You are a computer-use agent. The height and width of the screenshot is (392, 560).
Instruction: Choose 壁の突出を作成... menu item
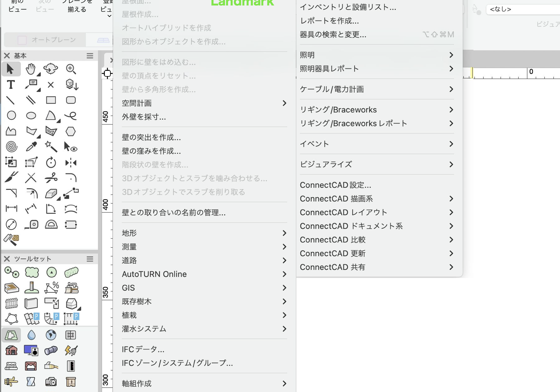(204, 138)
